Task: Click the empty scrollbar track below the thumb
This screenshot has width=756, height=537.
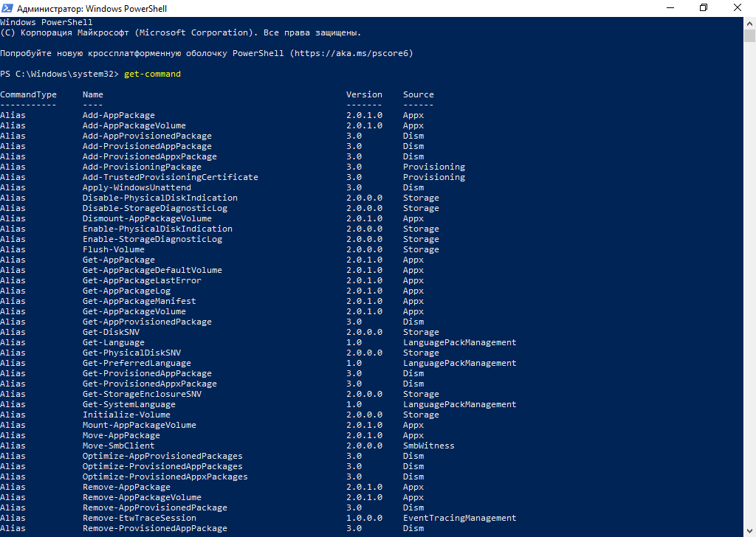Action: tap(749, 295)
